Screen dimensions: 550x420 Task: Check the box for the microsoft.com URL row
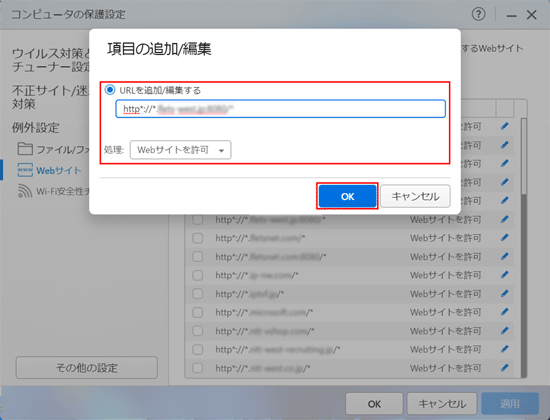click(198, 312)
